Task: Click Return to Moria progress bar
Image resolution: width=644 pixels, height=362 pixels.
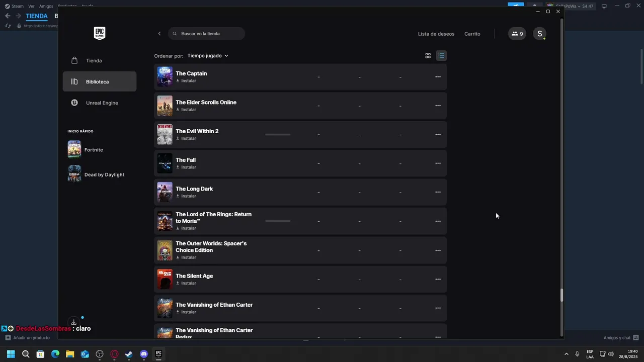Action: pos(278,221)
